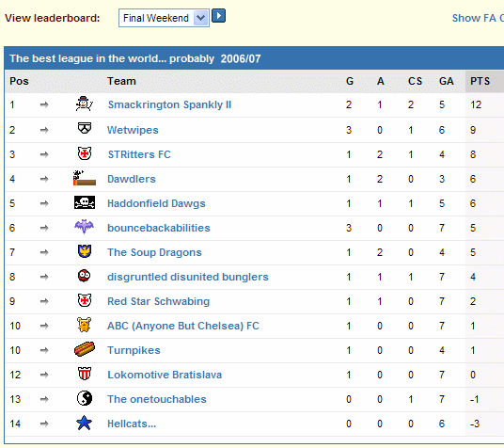Click the dropdown arrow of the leaderboard selector
Image resolution: width=504 pixels, height=448 pixels.
[x=201, y=18]
